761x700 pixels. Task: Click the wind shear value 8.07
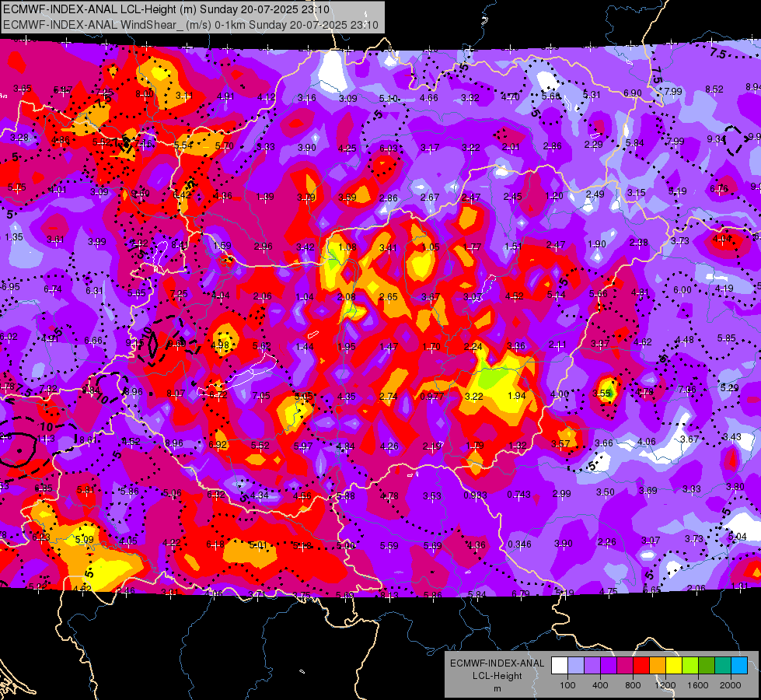tap(176, 393)
